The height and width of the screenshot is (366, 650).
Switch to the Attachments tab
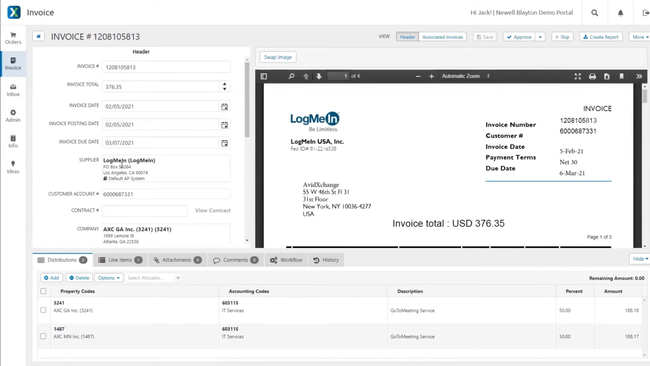click(x=177, y=260)
